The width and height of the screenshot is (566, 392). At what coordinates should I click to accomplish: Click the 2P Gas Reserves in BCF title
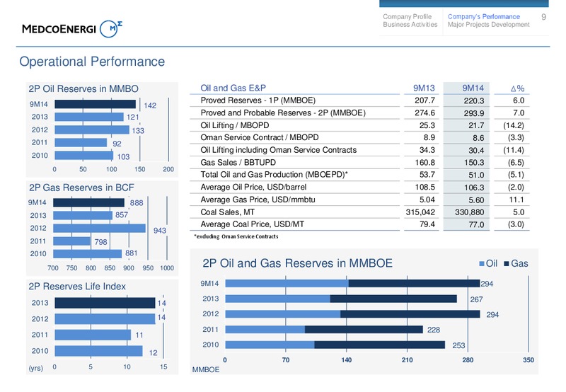[81, 188]
